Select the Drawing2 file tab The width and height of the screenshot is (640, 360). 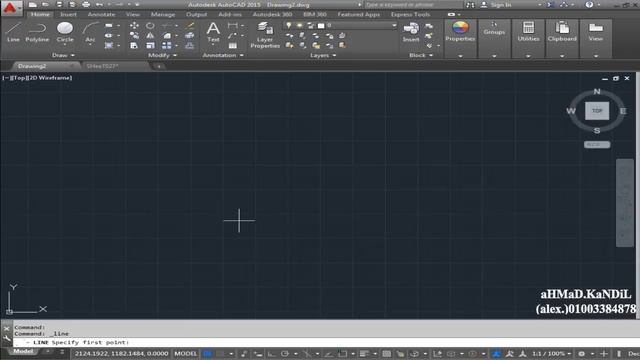pyautogui.click(x=32, y=66)
